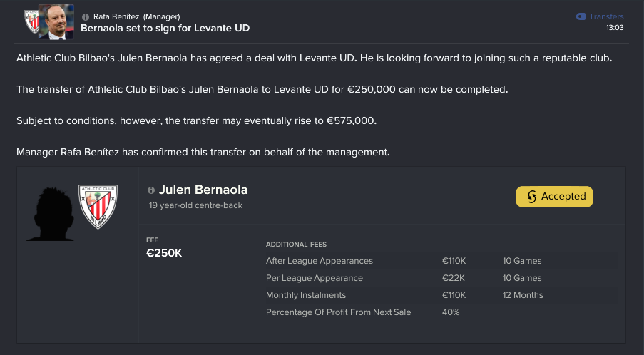
Task: Open the Athletic Club badge on player card
Action: click(x=98, y=207)
